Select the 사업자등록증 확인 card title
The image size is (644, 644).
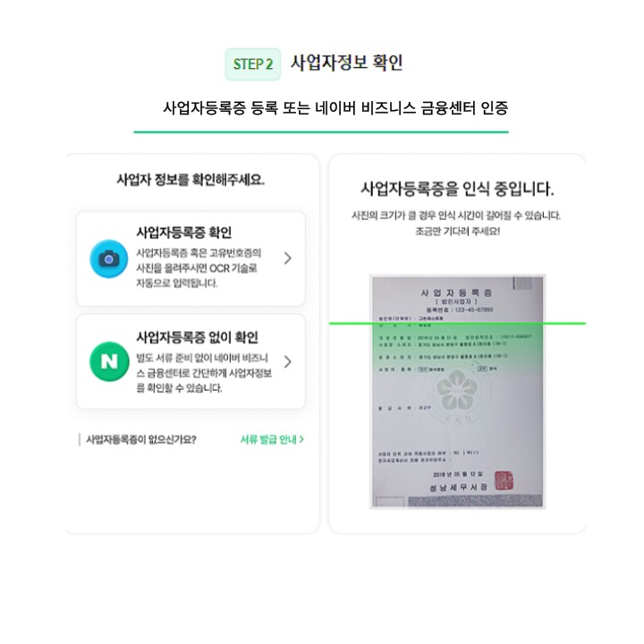(184, 233)
